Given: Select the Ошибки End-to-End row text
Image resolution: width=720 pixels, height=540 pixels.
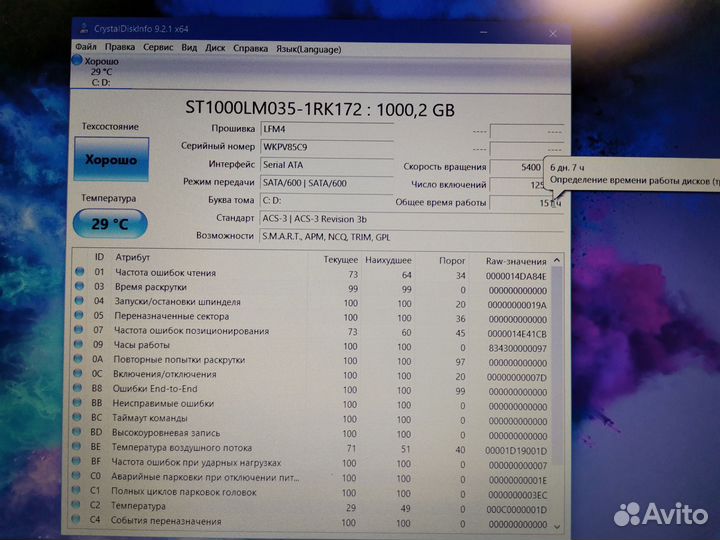Looking at the screenshot, I should point(155,389).
